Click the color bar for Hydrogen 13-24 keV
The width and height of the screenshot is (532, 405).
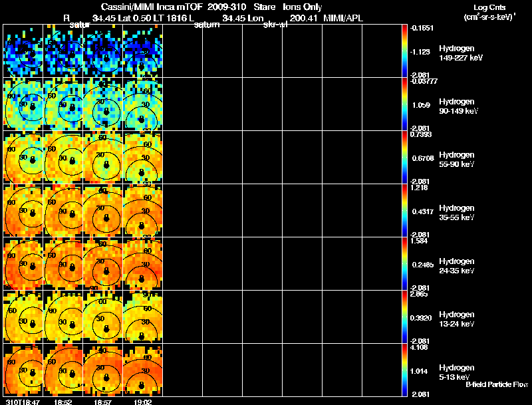[404, 317]
